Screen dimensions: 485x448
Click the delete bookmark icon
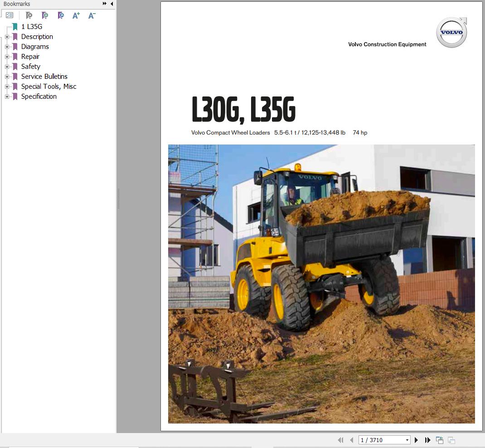[29, 15]
